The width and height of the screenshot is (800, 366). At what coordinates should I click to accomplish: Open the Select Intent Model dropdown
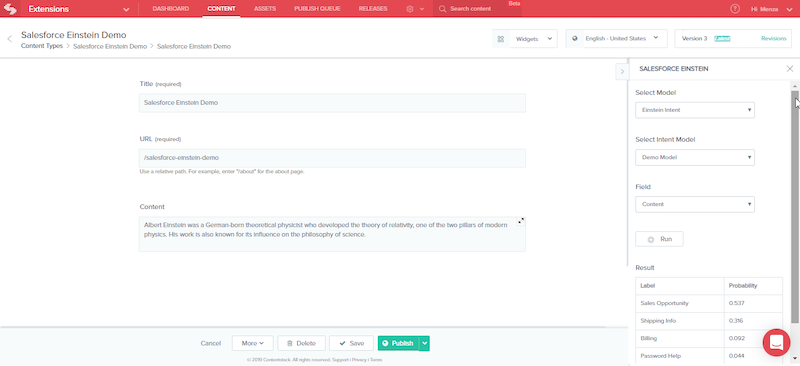pyautogui.click(x=694, y=157)
